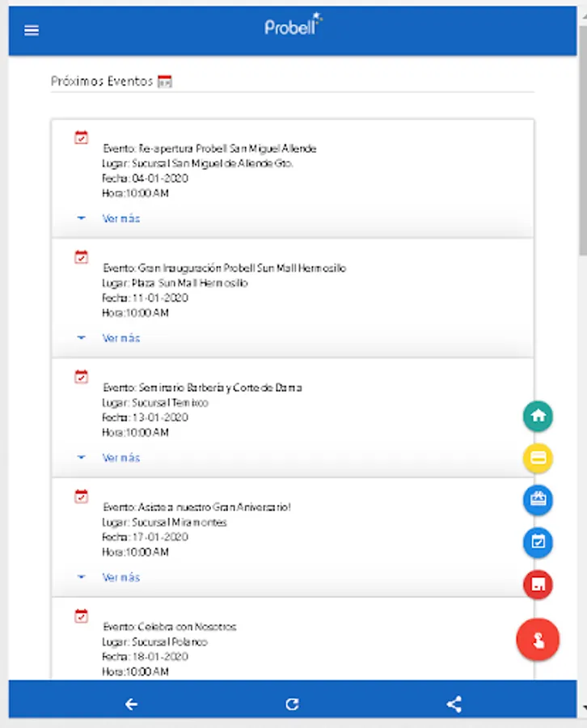Viewport: 587px width, 728px height.
Task: Open Ver más for the 13-01-2020 event
Action: [121, 458]
